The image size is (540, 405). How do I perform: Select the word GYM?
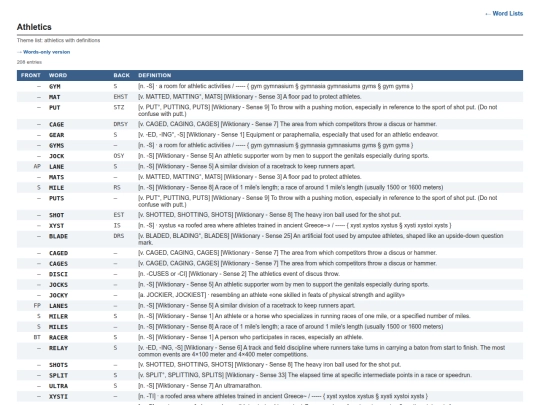point(55,86)
